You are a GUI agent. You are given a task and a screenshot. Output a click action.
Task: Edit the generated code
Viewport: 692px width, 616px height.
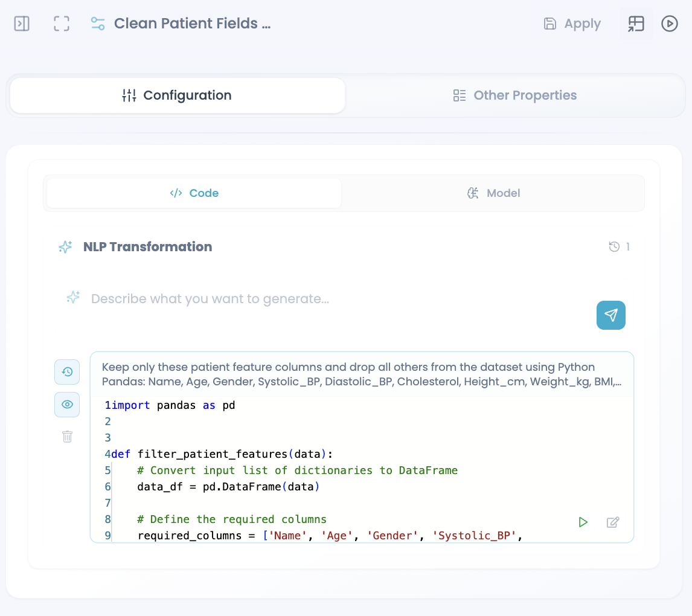coord(613,522)
